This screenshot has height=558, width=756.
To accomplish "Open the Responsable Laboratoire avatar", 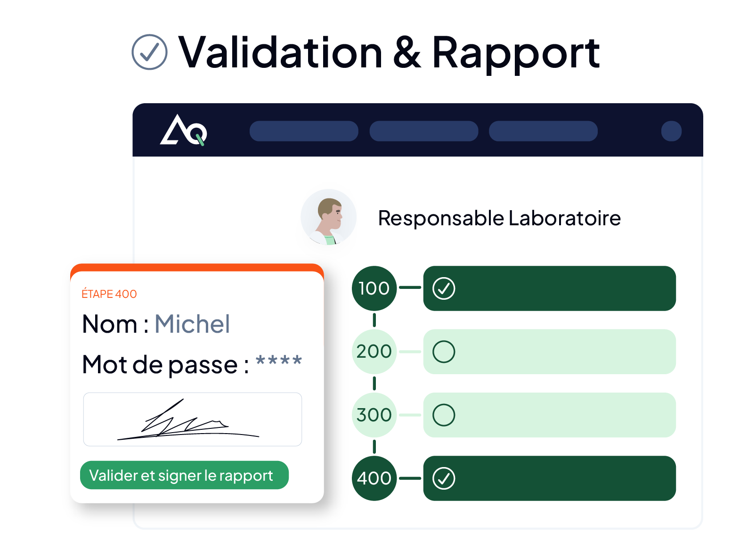I will [x=329, y=217].
